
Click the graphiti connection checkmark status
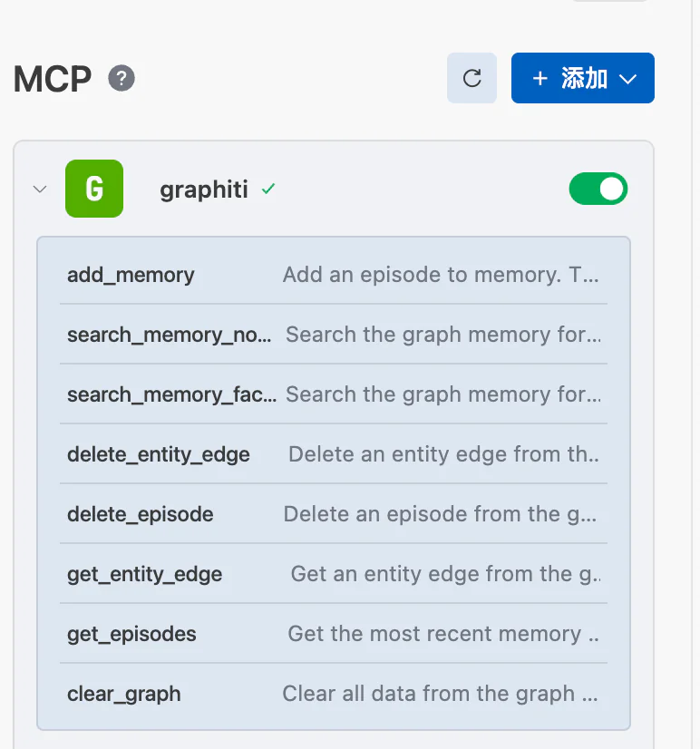[267, 190]
